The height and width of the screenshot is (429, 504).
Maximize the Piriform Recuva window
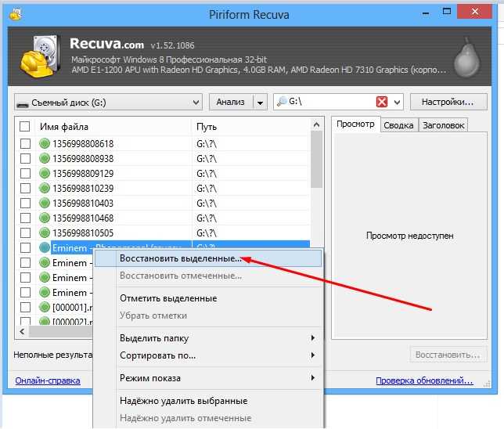coord(447,13)
